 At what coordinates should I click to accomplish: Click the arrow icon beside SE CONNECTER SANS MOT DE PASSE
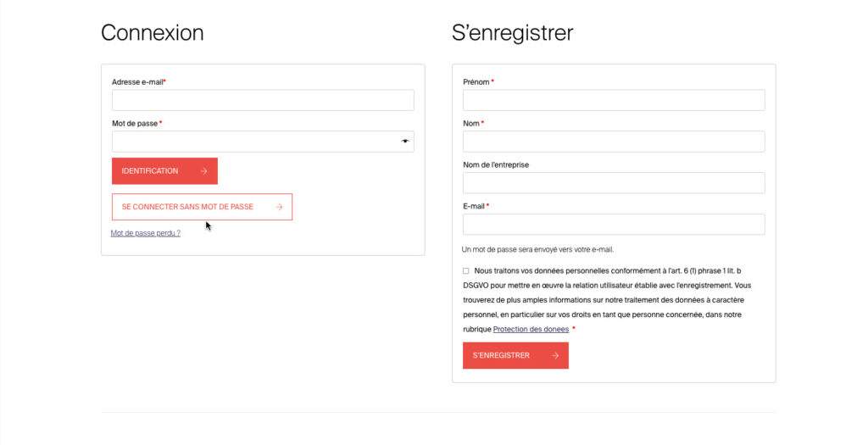279,207
